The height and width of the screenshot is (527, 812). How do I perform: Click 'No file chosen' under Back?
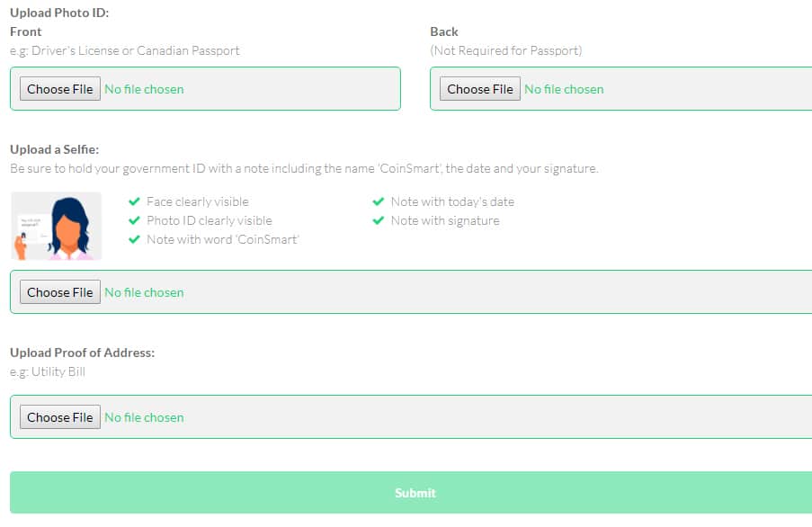click(564, 89)
